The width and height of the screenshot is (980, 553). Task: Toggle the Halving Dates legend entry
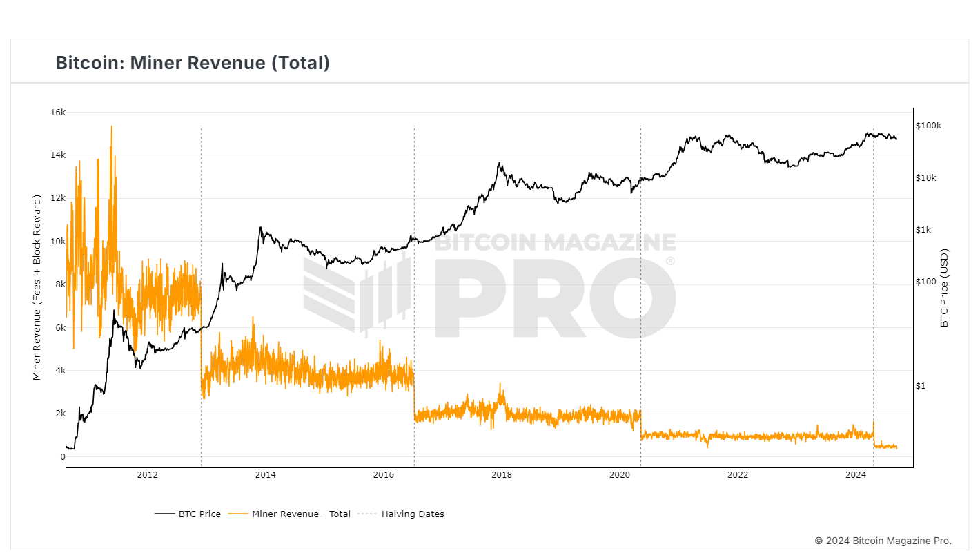click(413, 514)
